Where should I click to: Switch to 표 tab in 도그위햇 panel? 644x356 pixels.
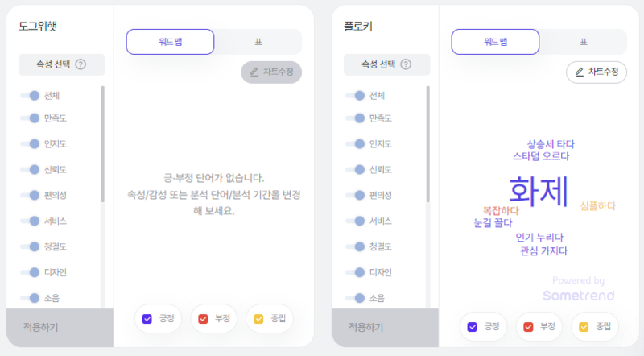click(x=258, y=42)
